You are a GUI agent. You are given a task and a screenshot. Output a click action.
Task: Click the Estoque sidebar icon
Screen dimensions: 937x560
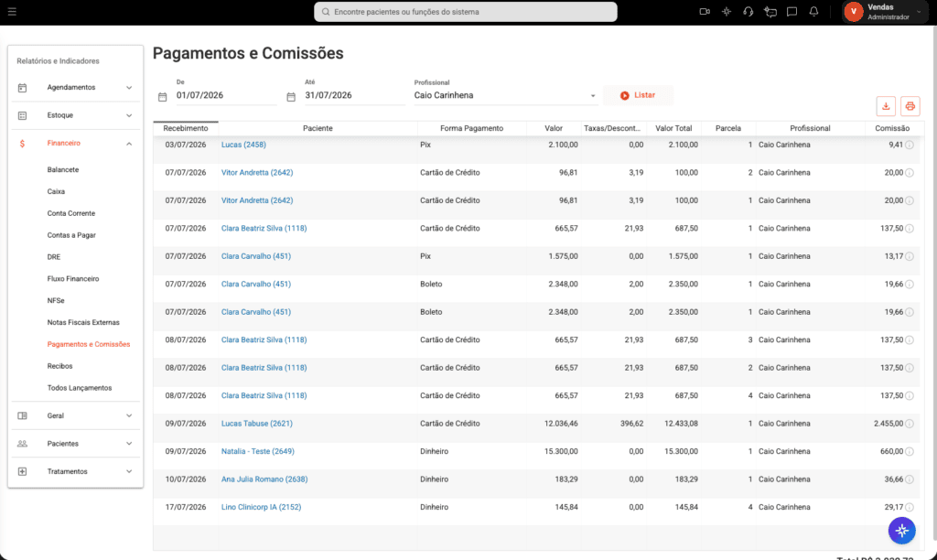pyautogui.click(x=22, y=115)
